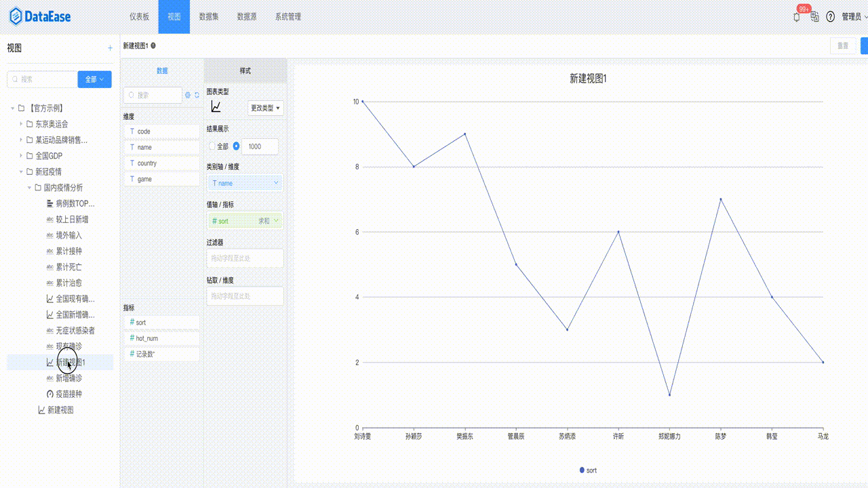The image size is (868, 488).
Task: Switch to the 样式 tab
Action: tap(245, 70)
